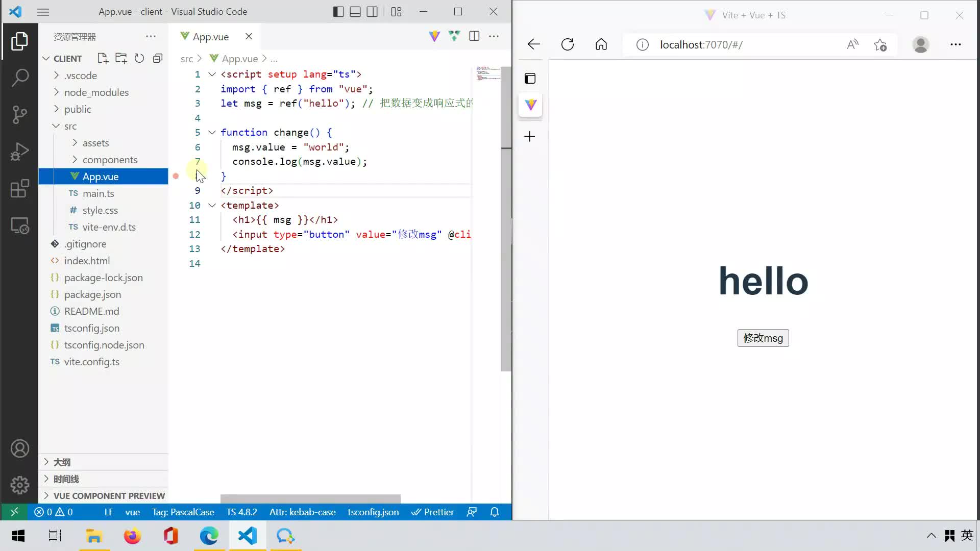Expand the 时间线 timeline section

point(103,479)
